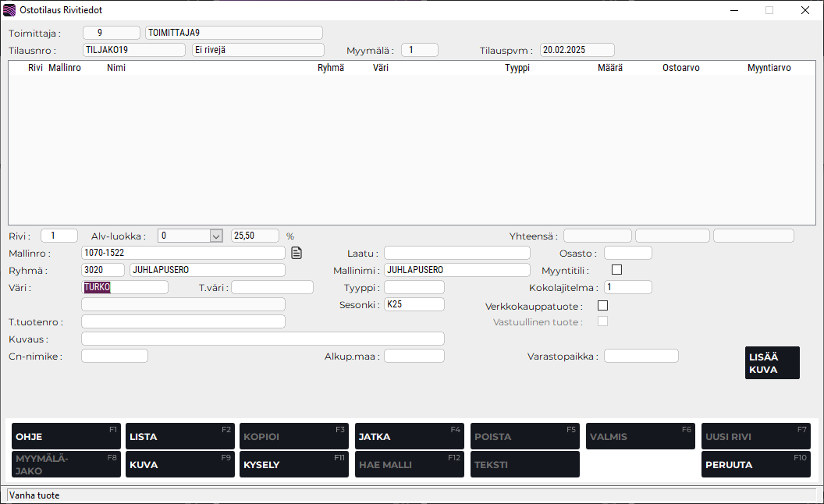Click the Kokolajitelma field
Screen dimensions: 824x504
click(x=628, y=287)
